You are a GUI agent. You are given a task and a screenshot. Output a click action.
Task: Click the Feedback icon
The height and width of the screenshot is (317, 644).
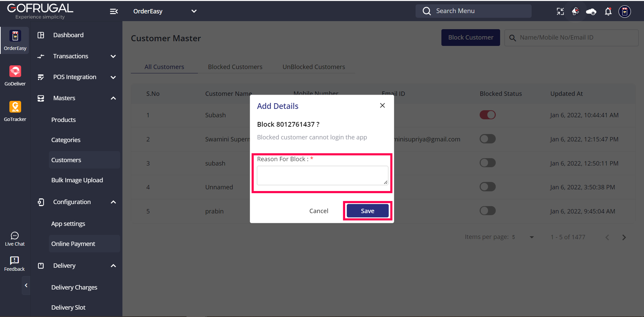click(14, 264)
